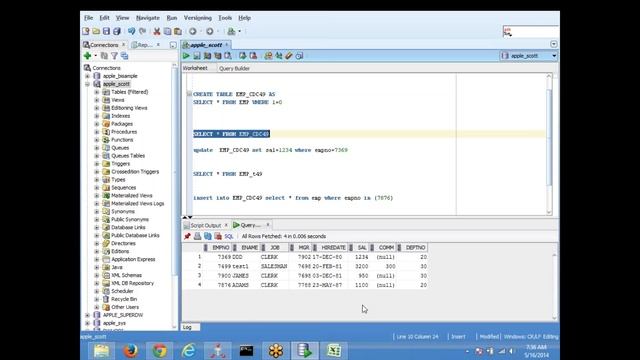Open the File menu
The height and width of the screenshot is (360, 640).
(89, 18)
